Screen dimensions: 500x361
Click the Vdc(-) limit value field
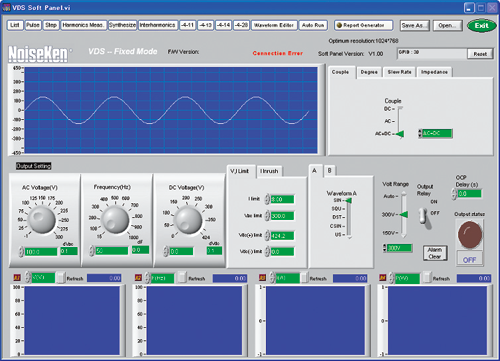282,252
